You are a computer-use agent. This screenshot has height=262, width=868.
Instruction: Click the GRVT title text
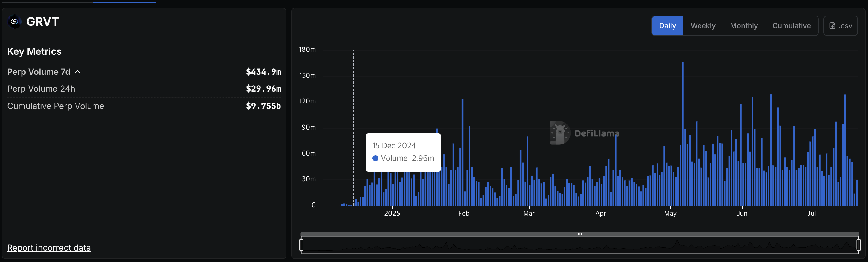pyautogui.click(x=43, y=22)
